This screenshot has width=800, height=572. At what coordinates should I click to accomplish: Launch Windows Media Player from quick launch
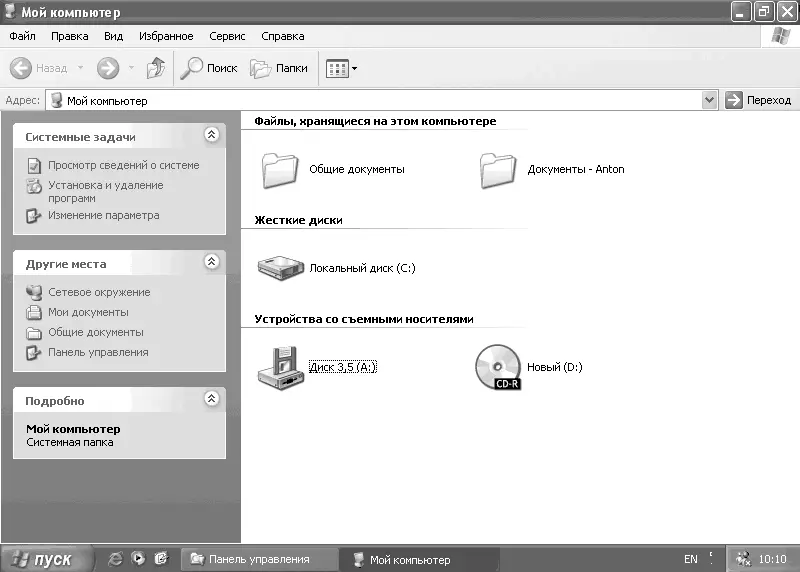click(138, 559)
